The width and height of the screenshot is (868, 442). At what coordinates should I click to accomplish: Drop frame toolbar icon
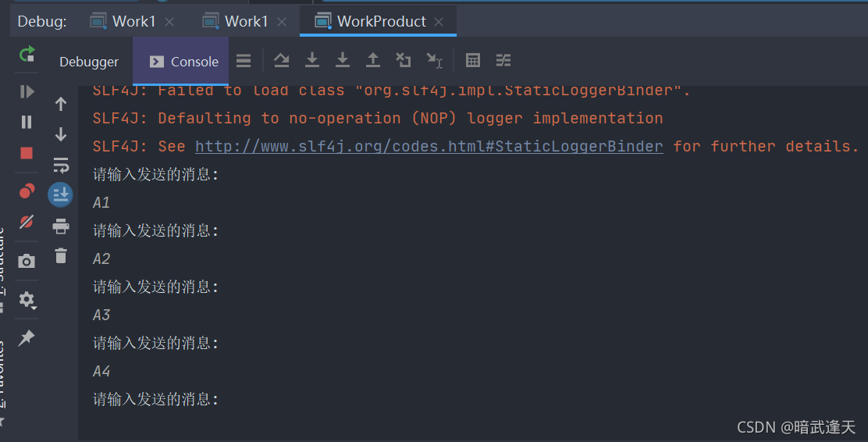[x=404, y=60]
